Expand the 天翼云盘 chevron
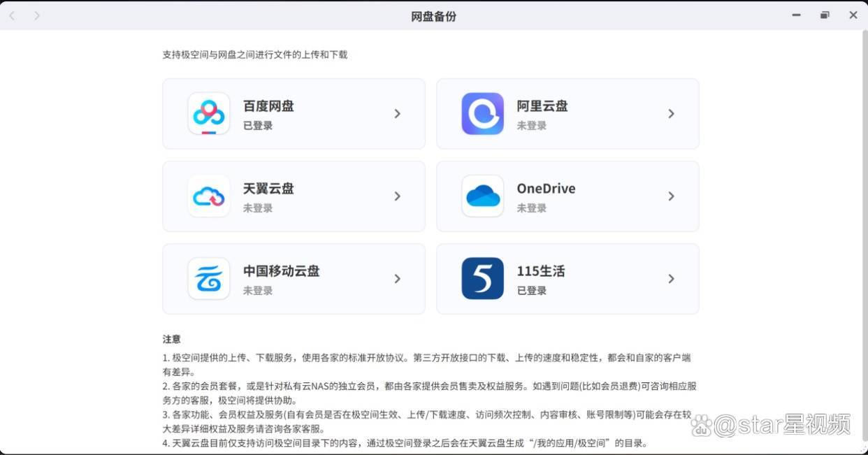 pos(397,196)
